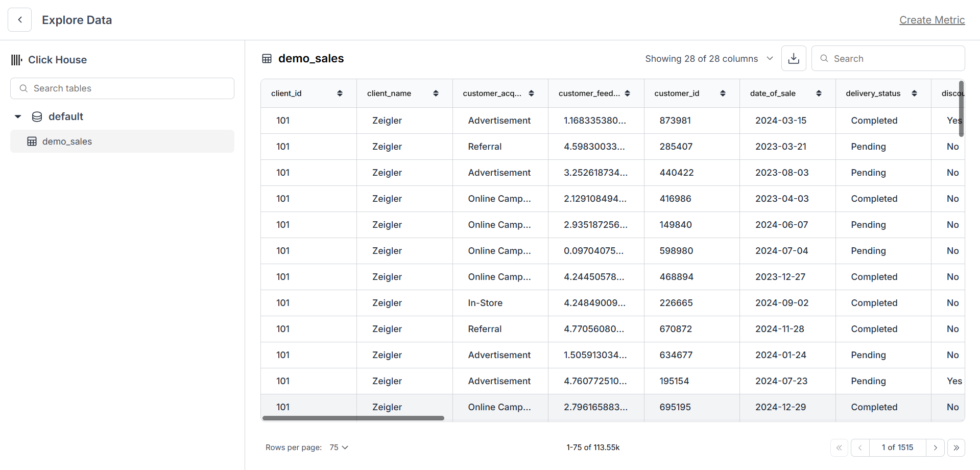Click the magnifier icon in the Search field
The image size is (980, 470).
pos(824,58)
